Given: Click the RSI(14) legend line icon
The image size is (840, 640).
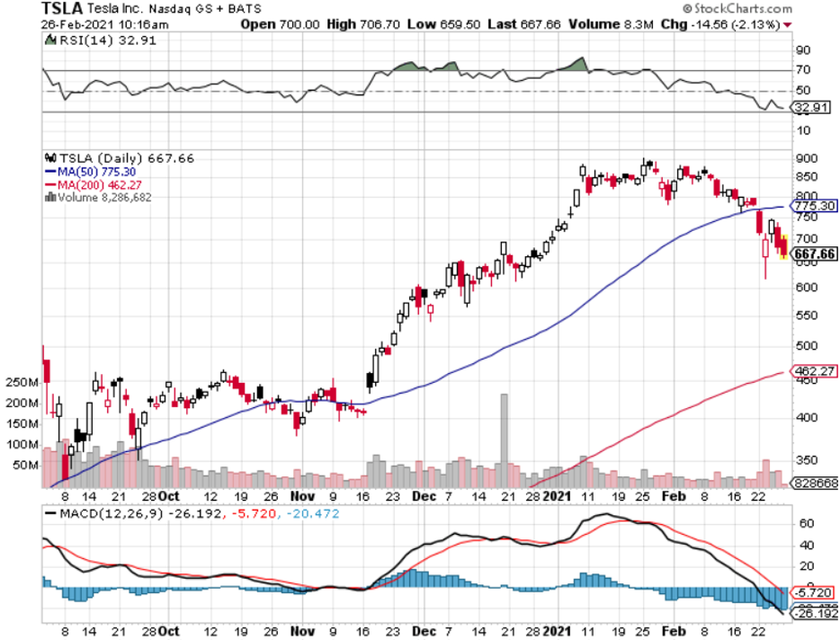Looking at the screenshot, I should [49, 40].
